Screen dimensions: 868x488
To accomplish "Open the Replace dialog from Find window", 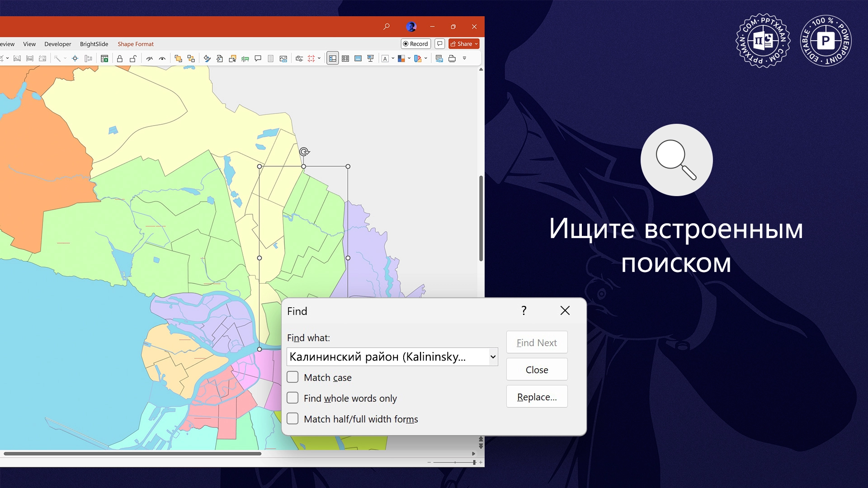I will coord(537,396).
